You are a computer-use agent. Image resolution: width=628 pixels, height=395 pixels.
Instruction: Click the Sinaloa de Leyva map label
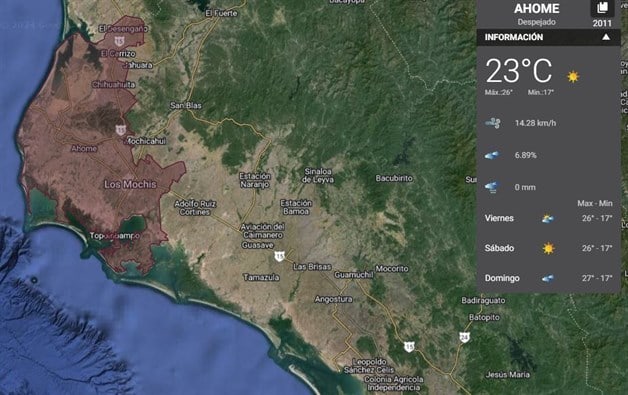click(318, 175)
